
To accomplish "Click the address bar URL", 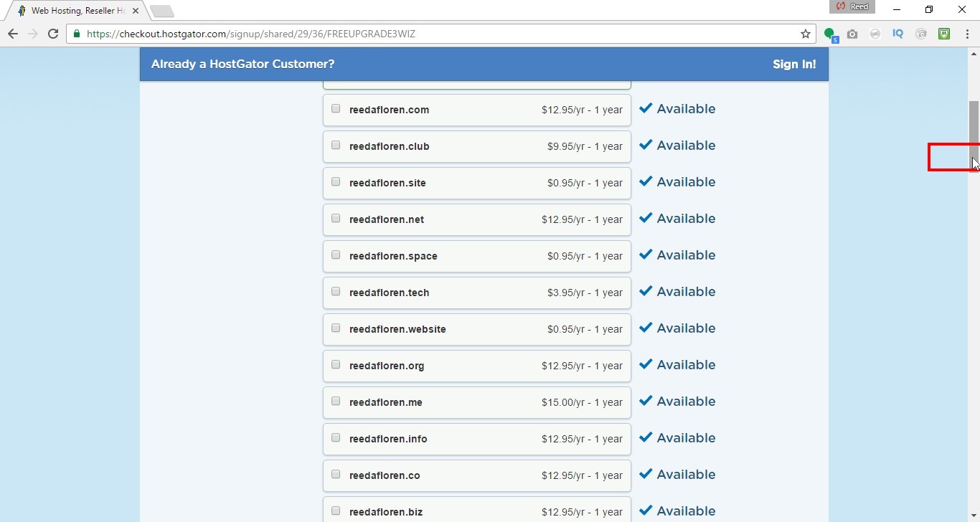I will pos(251,34).
